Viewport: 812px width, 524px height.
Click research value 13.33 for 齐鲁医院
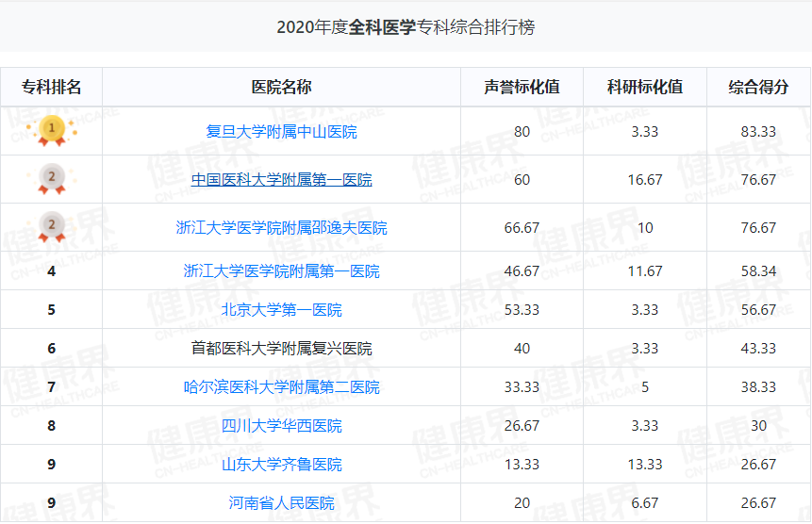pyautogui.click(x=645, y=465)
